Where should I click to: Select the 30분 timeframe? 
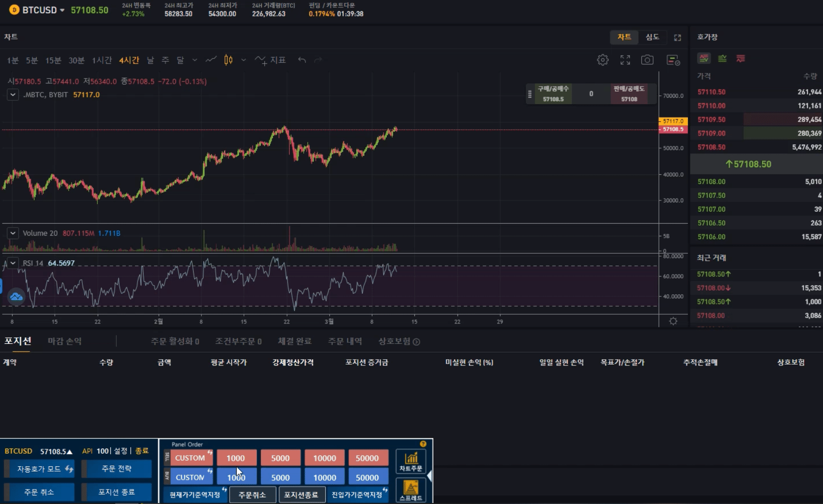tap(76, 60)
